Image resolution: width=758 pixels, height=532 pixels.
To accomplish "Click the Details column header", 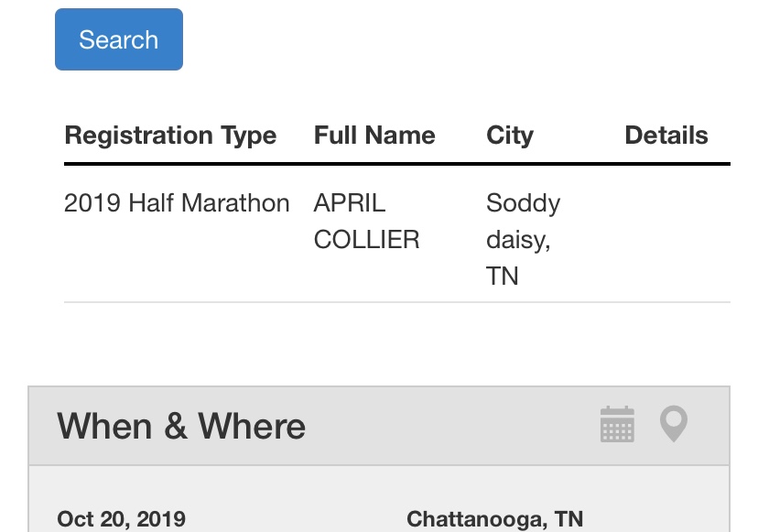I will (666, 136).
